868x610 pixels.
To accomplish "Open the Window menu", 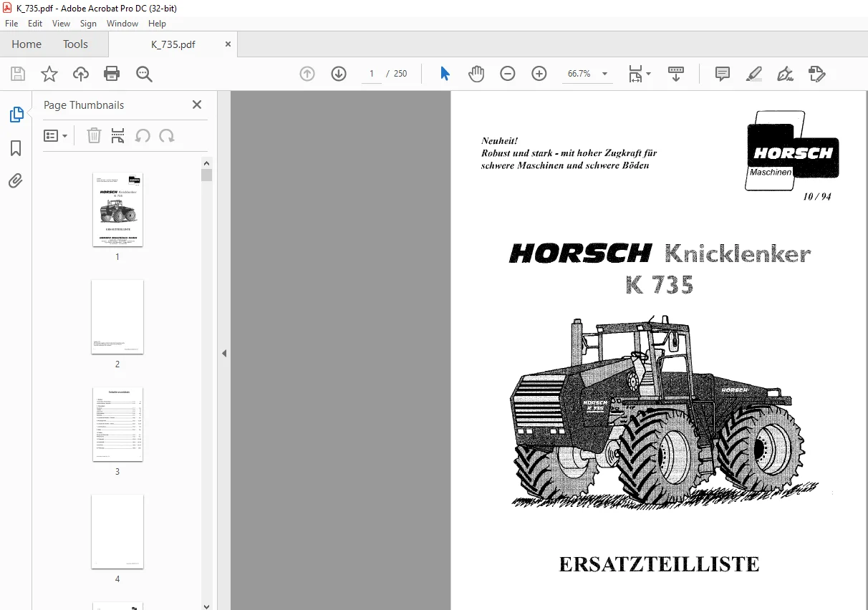I will point(122,24).
